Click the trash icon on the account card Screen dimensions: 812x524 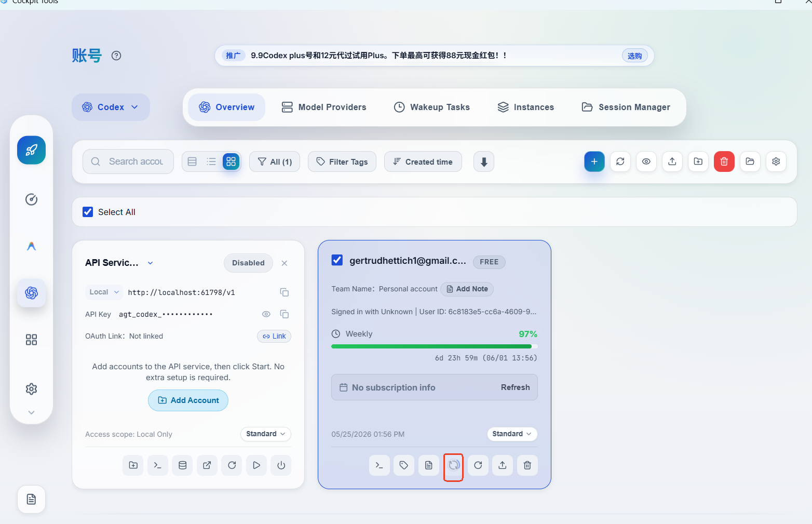[527, 465]
